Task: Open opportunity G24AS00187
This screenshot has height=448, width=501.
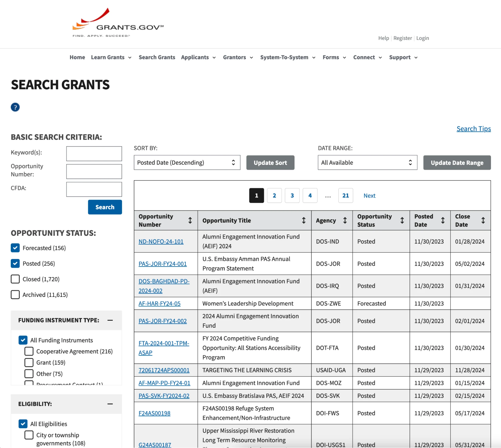Action: tap(155, 445)
